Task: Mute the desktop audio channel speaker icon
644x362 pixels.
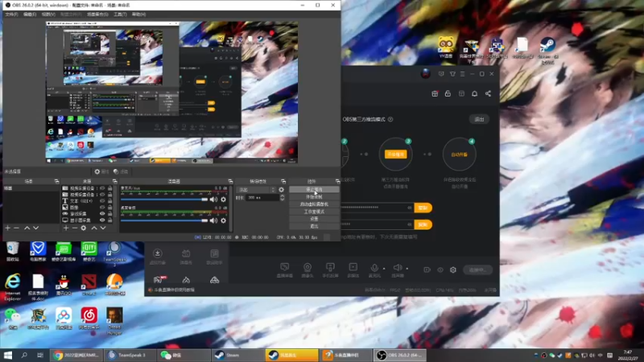Action: tap(213, 220)
